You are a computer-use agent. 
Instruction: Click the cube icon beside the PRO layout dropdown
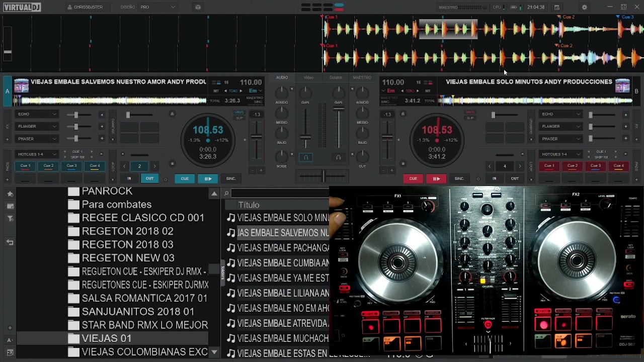point(198,7)
